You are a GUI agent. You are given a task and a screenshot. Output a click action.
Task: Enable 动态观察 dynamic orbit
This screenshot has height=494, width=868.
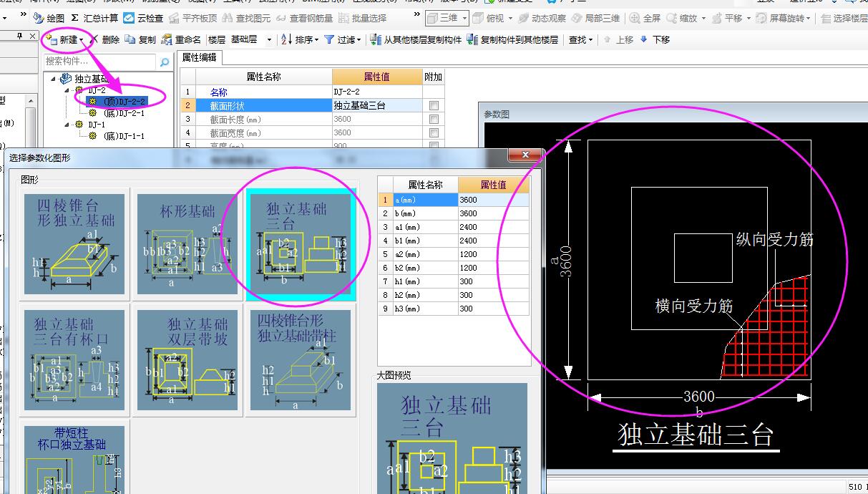[x=542, y=18]
